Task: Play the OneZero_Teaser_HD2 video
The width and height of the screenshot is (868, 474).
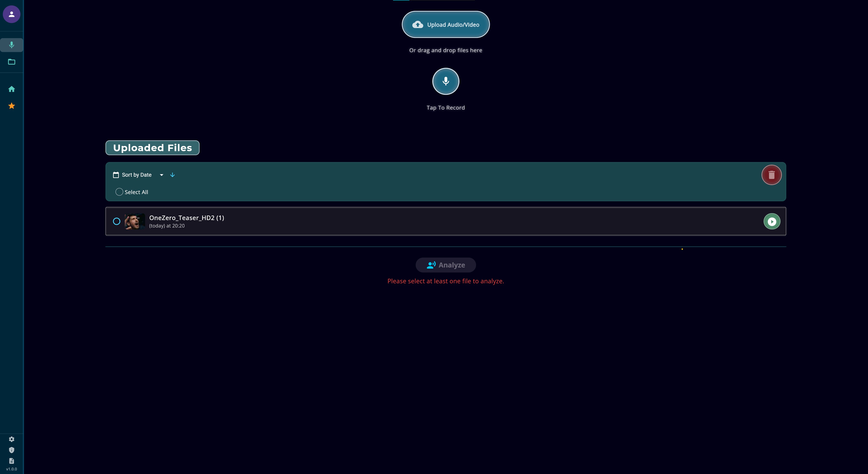Action: [772, 221]
